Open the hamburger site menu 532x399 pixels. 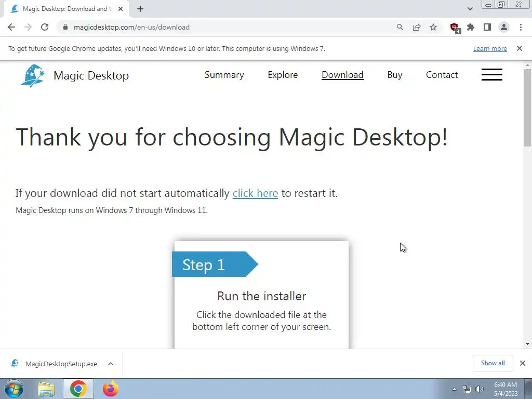tap(491, 75)
